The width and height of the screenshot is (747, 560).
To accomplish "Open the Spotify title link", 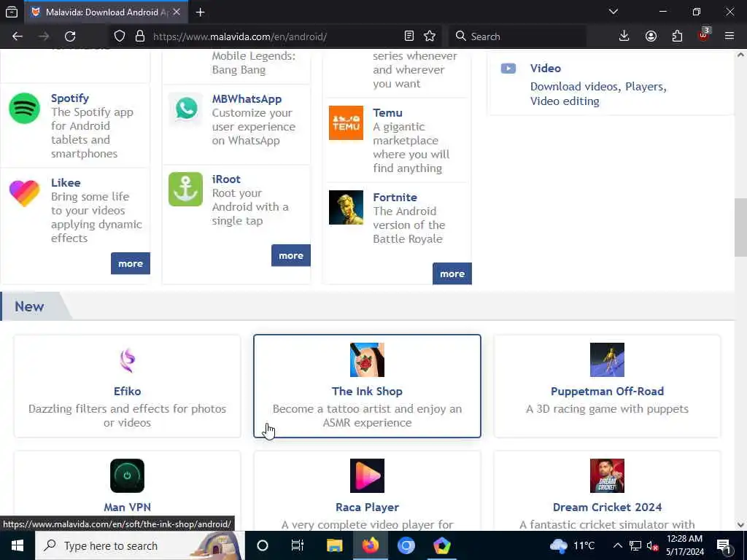I will coord(70,98).
